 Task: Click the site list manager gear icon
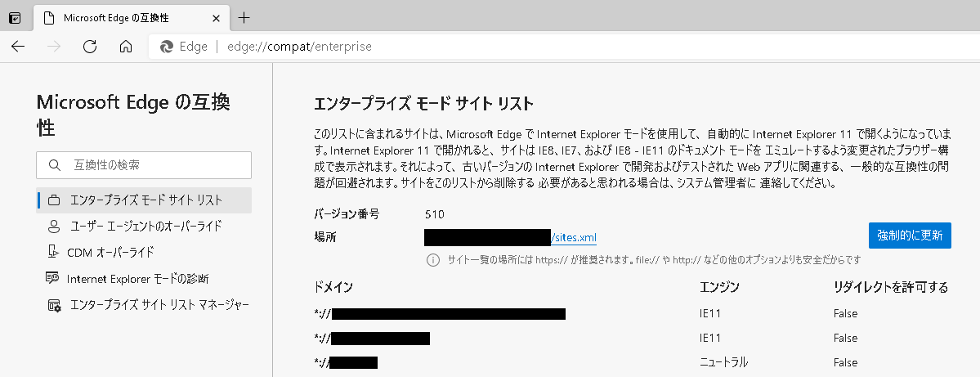[55, 305]
